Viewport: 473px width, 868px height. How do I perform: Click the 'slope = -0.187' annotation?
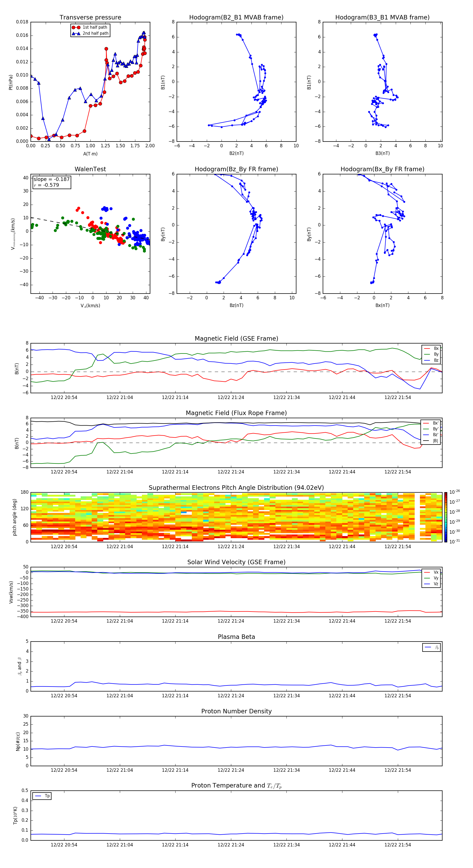click(x=52, y=179)
